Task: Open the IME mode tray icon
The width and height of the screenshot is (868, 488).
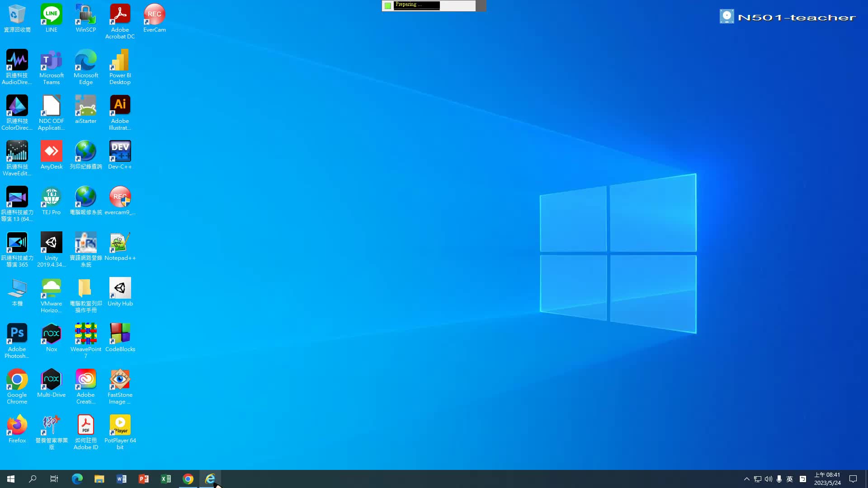Action: [x=803, y=479]
